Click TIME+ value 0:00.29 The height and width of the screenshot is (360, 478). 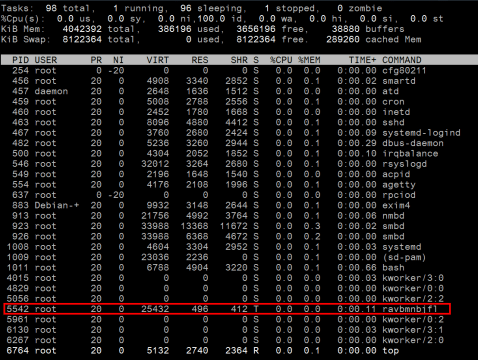click(x=357, y=143)
